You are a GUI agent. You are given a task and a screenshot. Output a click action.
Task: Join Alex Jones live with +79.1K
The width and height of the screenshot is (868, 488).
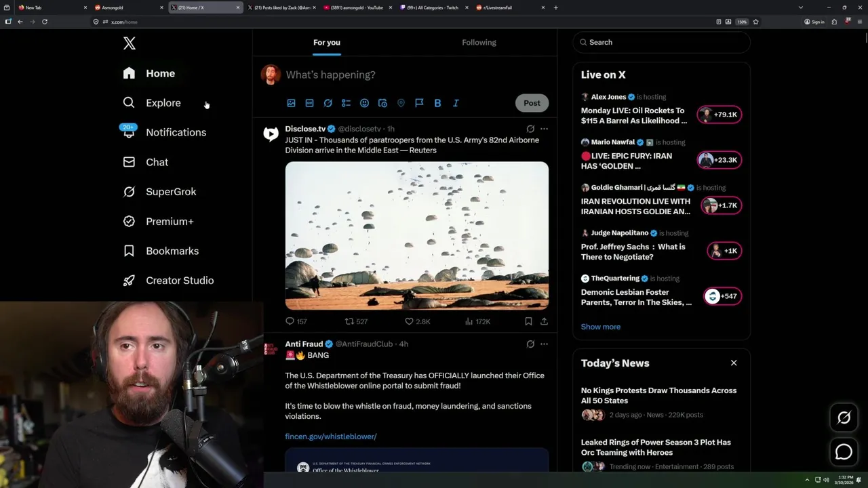click(x=719, y=115)
